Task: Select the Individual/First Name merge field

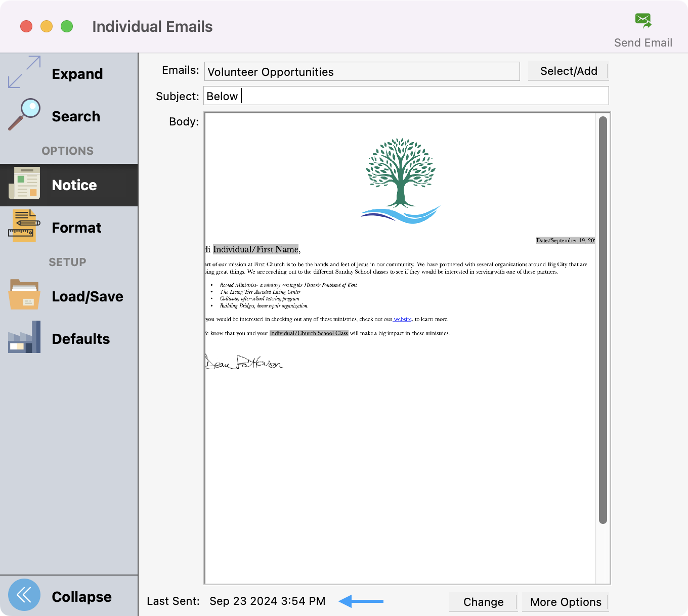Action: point(256,249)
